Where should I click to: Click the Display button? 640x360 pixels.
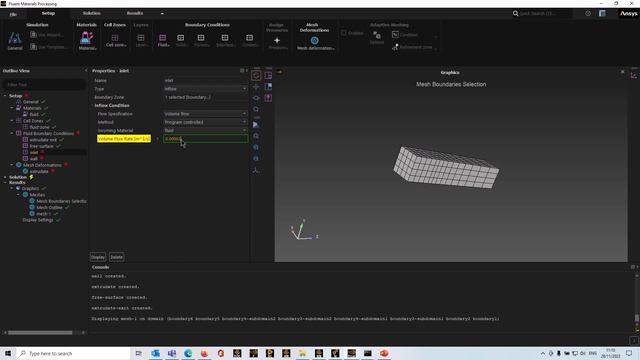pos(98,257)
